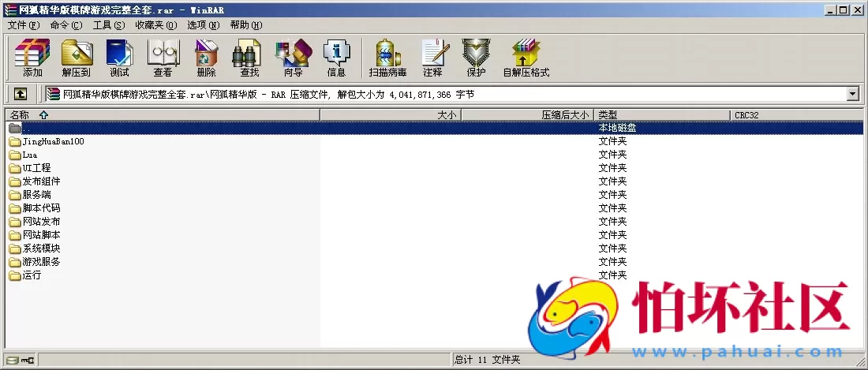Open the 收藏夹(O) menu
The height and width of the screenshot is (370, 868).
point(156,25)
